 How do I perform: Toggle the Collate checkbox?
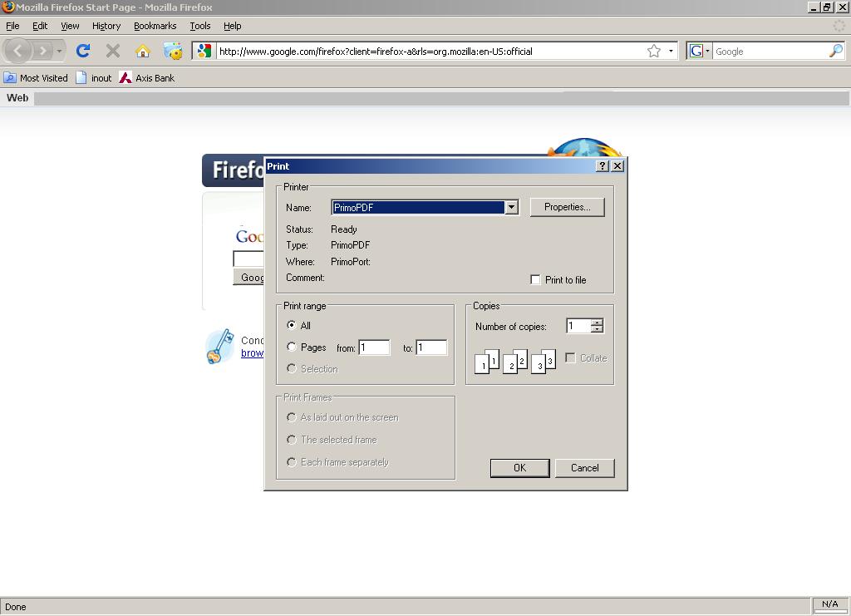tap(570, 358)
